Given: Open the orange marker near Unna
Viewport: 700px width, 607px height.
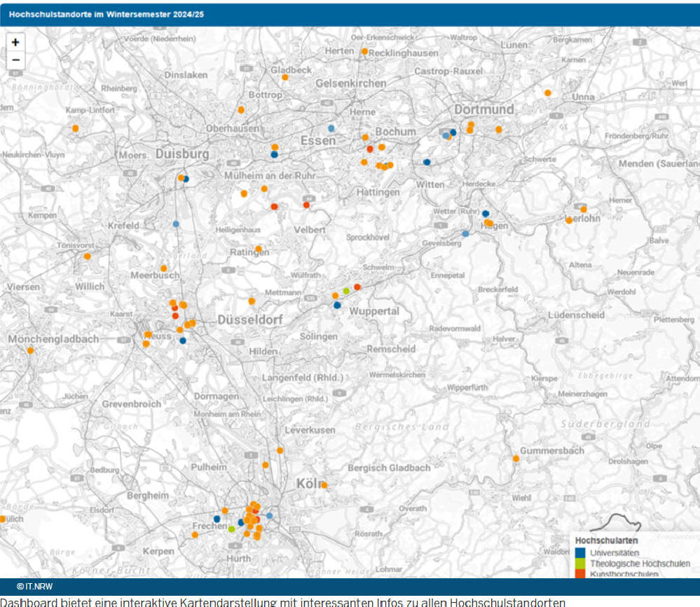Looking at the screenshot, I should (x=548, y=93).
